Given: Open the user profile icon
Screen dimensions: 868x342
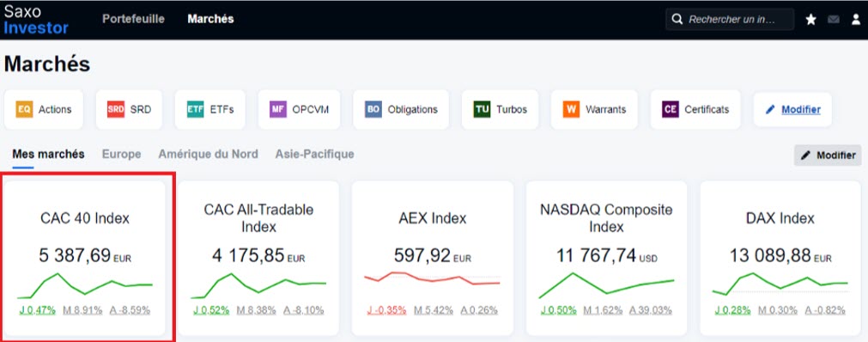Looking at the screenshot, I should (856, 20).
